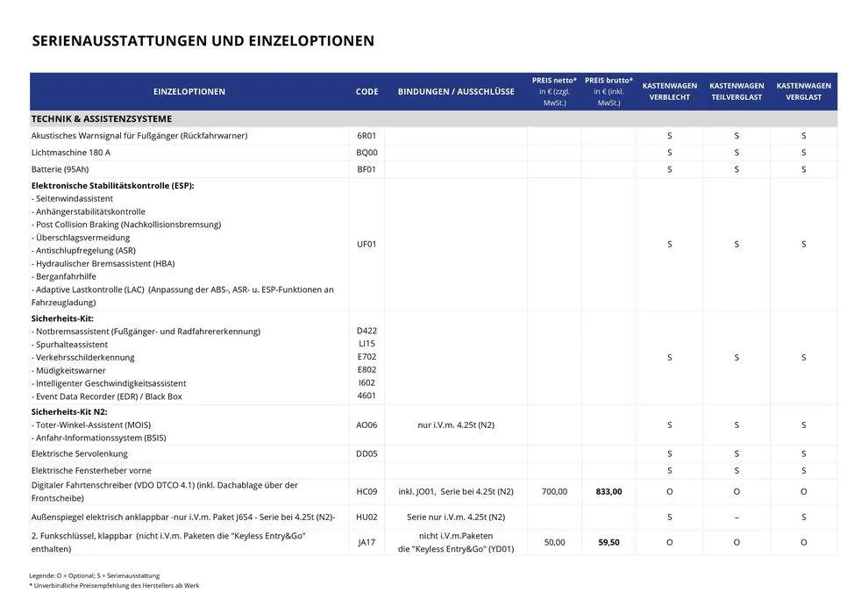868x614 pixels.
Task: Click the TECHNIK & ASSISTENZSYSTEME section row
Action: click(x=102, y=119)
